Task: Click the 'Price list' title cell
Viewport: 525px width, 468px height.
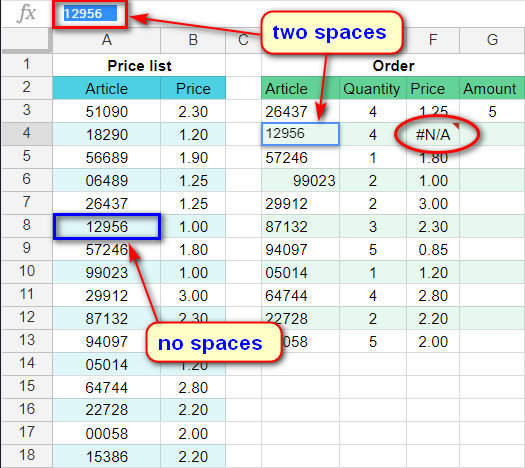Action: [x=139, y=66]
